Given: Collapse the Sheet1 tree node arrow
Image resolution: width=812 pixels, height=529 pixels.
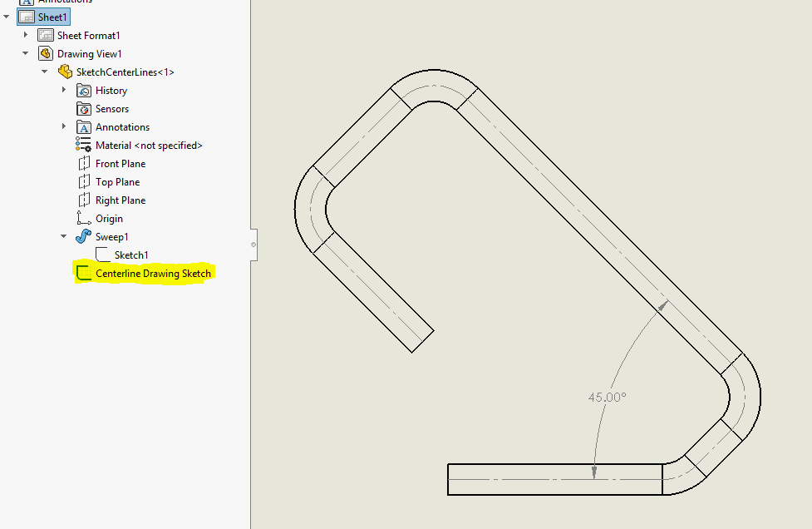Looking at the screenshot, I should point(7,17).
